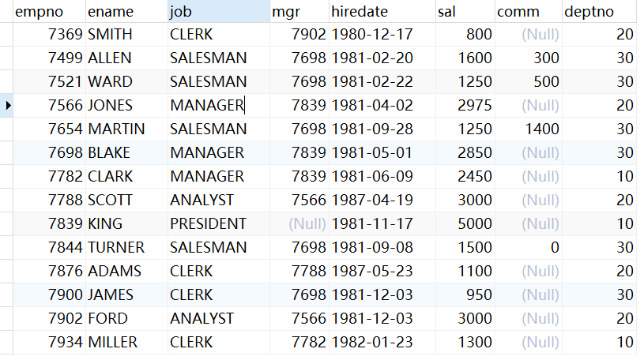
Task: Select the ename cell TURNER
Action: pos(115,247)
